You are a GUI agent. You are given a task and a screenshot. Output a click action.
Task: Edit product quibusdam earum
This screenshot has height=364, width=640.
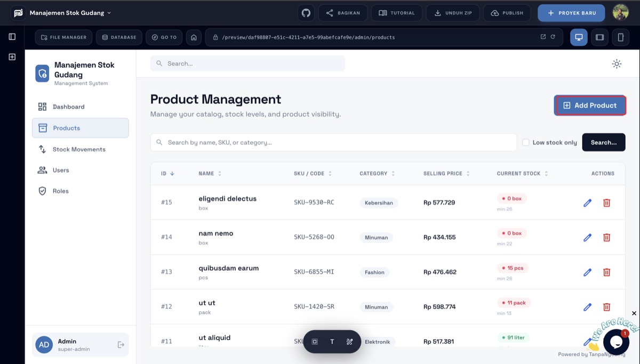[587, 272]
